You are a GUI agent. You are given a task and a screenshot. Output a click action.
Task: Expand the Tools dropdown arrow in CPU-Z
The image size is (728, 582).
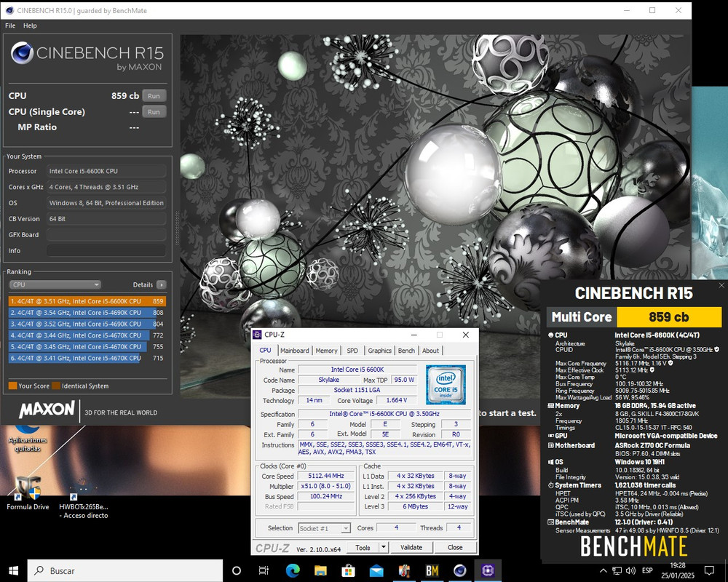(x=384, y=548)
